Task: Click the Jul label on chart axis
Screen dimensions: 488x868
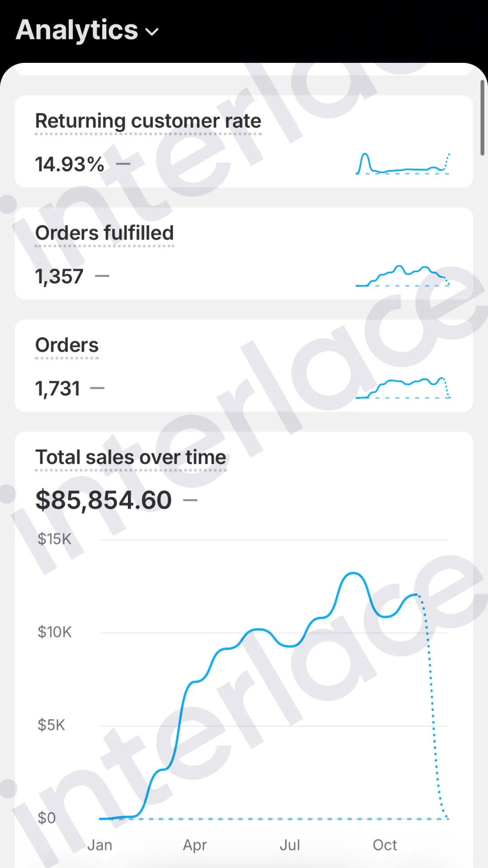Action: (x=290, y=844)
